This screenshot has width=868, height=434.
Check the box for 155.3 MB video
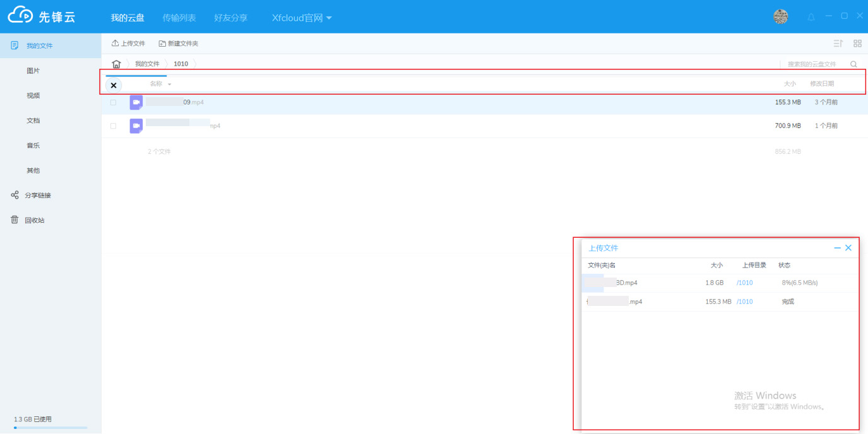[x=114, y=102]
